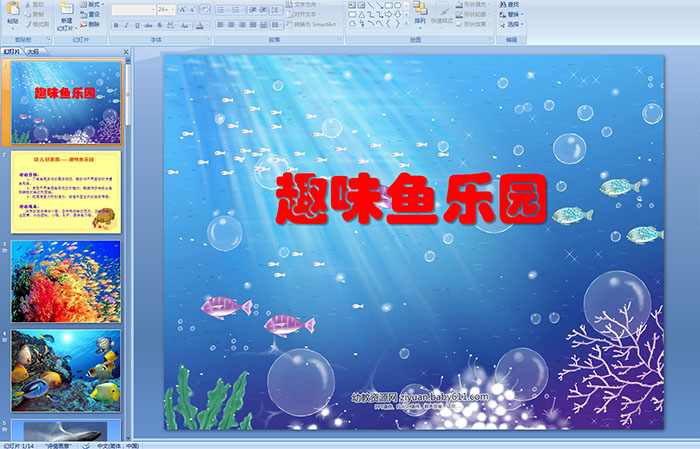
Task: Select slide 3 coral reef thumbnail
Action: pos(66,282)
